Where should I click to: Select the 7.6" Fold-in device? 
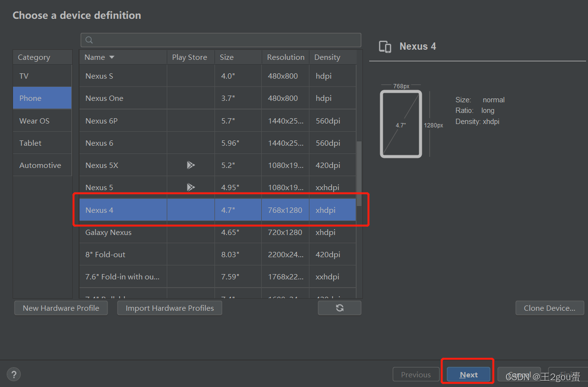tap(217, 276)
